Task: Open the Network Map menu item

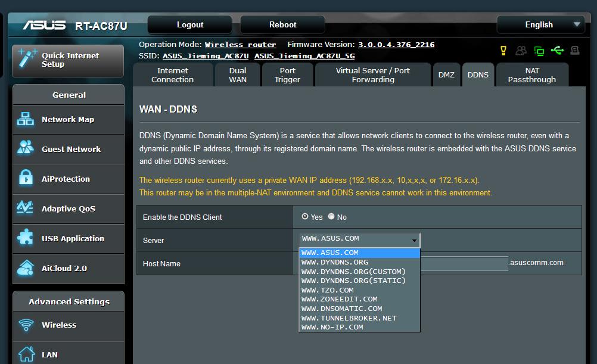Action: [69, 120]
